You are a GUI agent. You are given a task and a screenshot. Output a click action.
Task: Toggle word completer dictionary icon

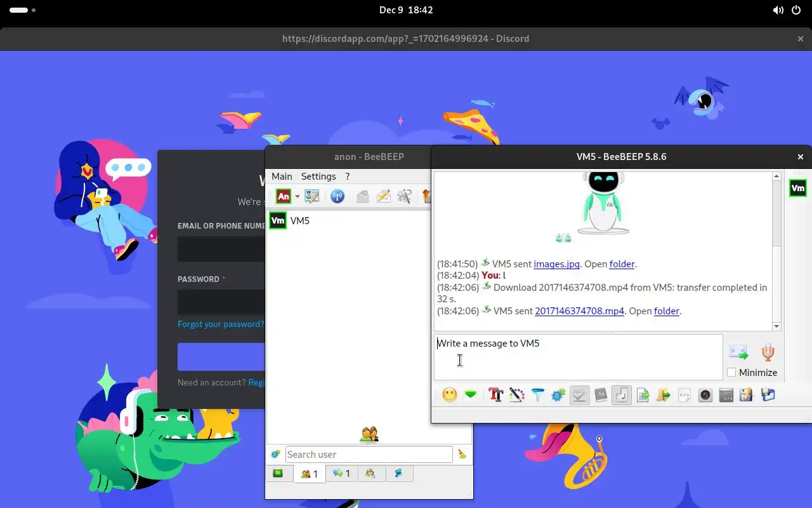601,395
